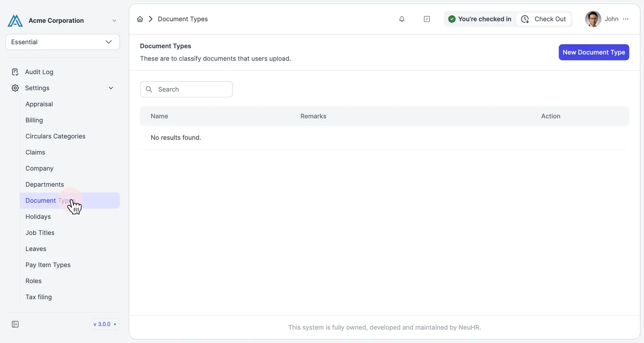Click the 'No results found.' text
This screenshot has height=343, width=644.
pos(176,138)
